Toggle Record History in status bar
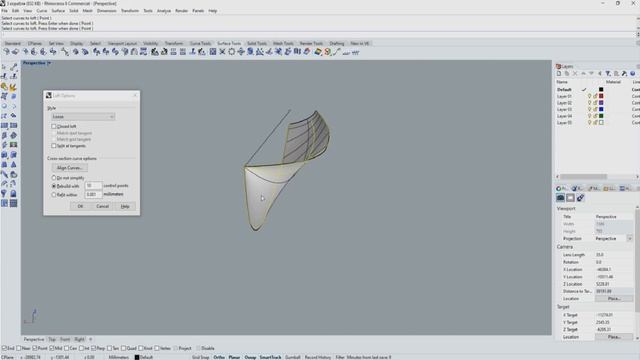Screen dimensions: 640x360 click(318, 357)
